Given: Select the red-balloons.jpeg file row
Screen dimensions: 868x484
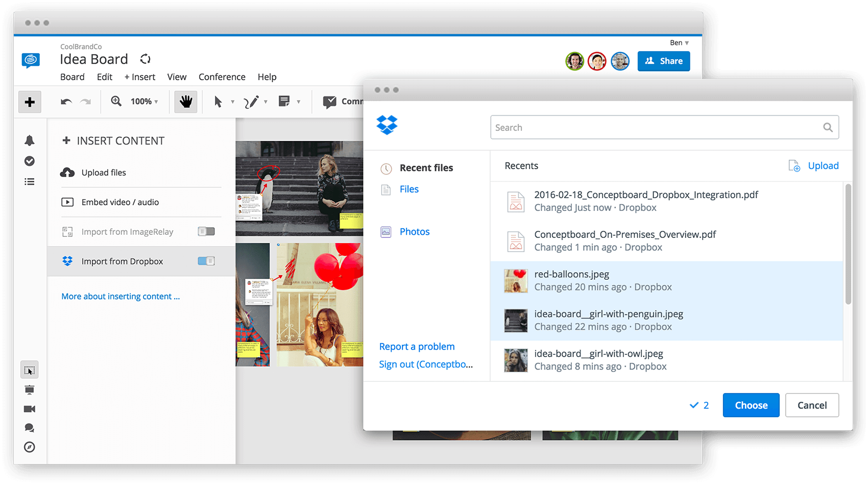Looking at the screenshot, I should pyautogui.click(x=666, y=281).
